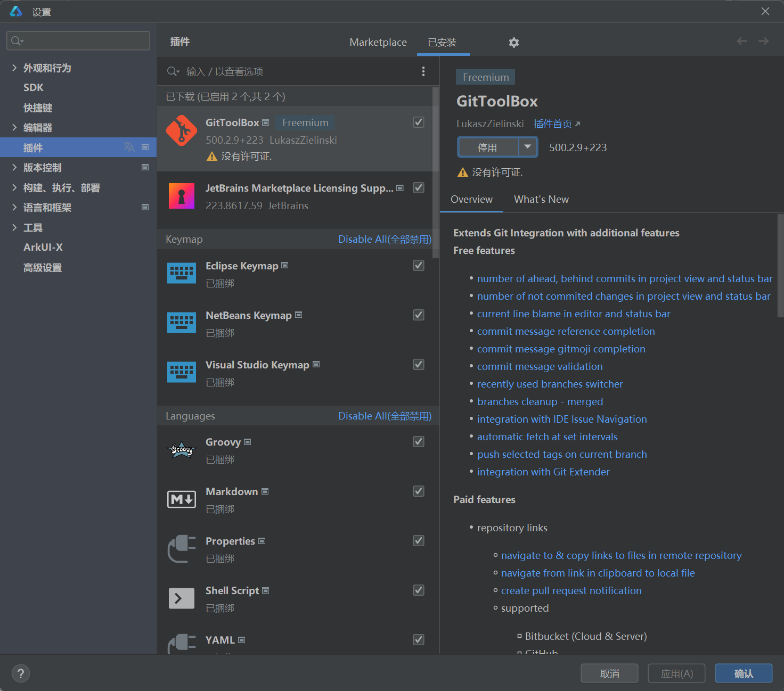Image resolution: width=784 pixels, height=691 pixels.
Task: Disable the Properties plugin checkbox
Action: coord(419,541)
